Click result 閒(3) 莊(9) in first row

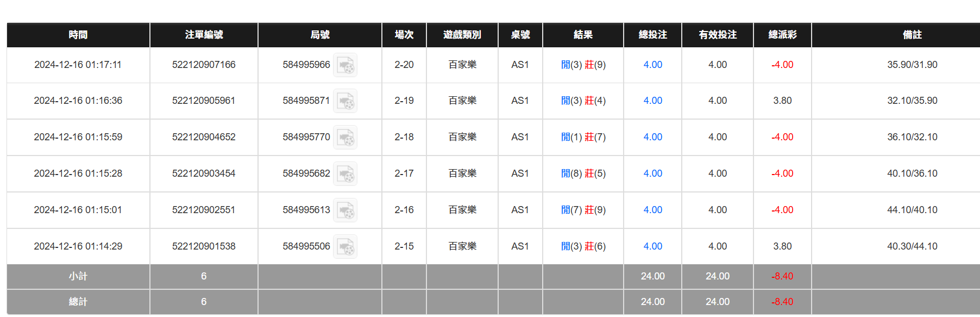click(582, 65)
